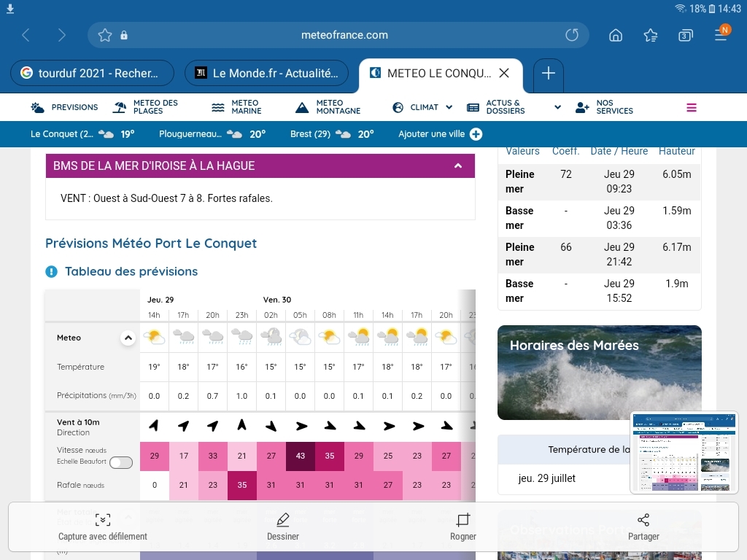The height and width of the screenshot is (560, 747).
Task: Click 14h weather icon sunny cloud
Action: [x=155, y=337]
